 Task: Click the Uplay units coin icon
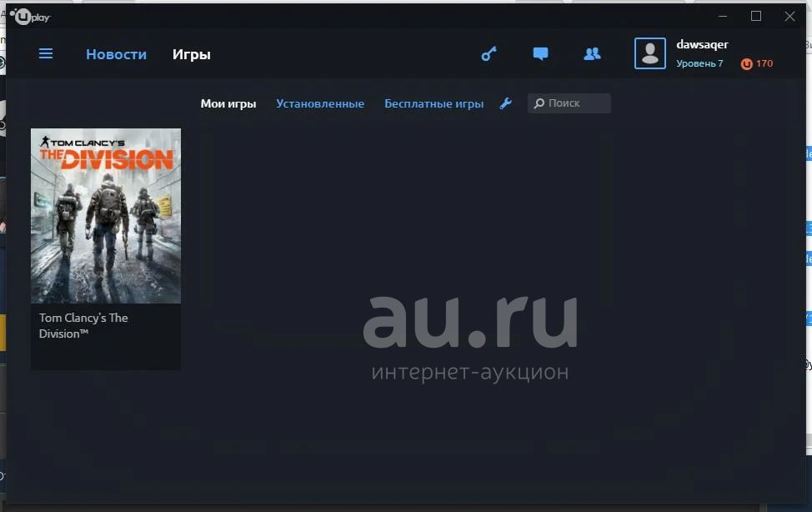click(746, 63)
